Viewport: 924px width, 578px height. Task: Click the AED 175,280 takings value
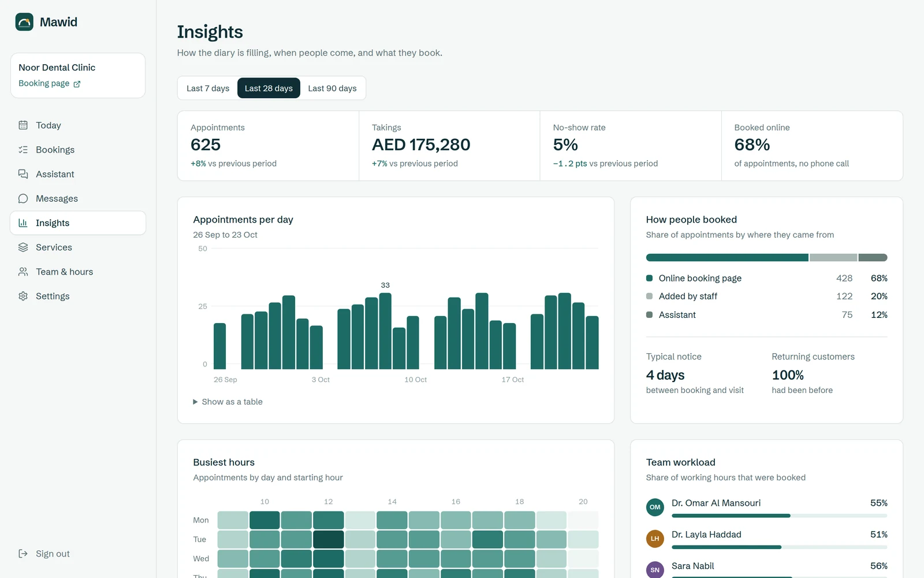pos(421,144)
